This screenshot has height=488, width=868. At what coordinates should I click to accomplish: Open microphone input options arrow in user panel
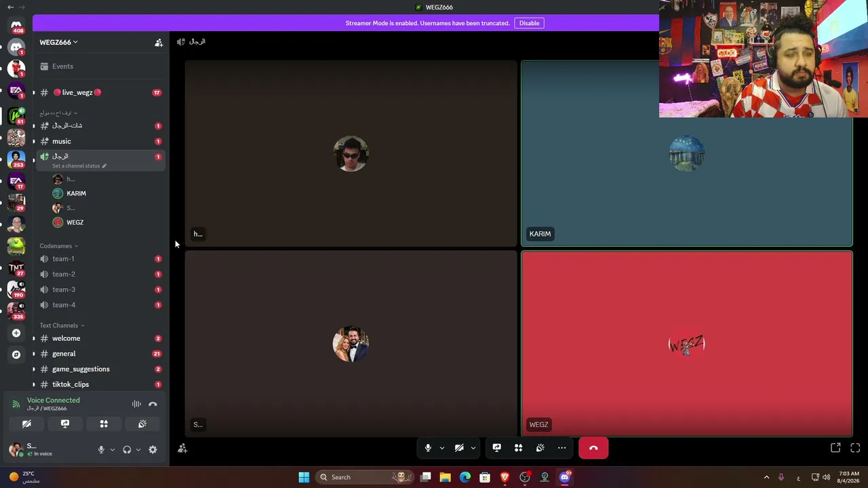pos(113,449)
